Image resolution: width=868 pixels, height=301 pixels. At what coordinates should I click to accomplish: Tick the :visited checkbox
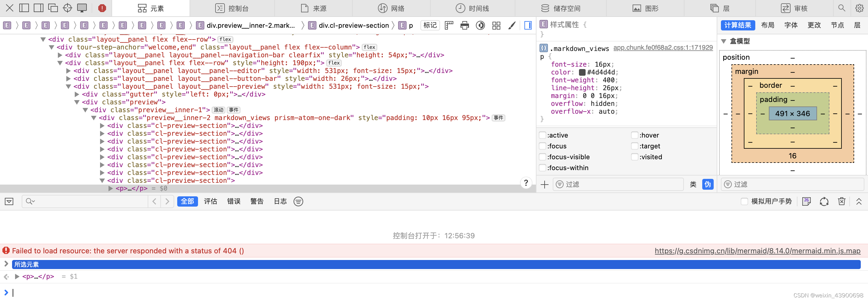pyautogui.click(x=634, y=157)
